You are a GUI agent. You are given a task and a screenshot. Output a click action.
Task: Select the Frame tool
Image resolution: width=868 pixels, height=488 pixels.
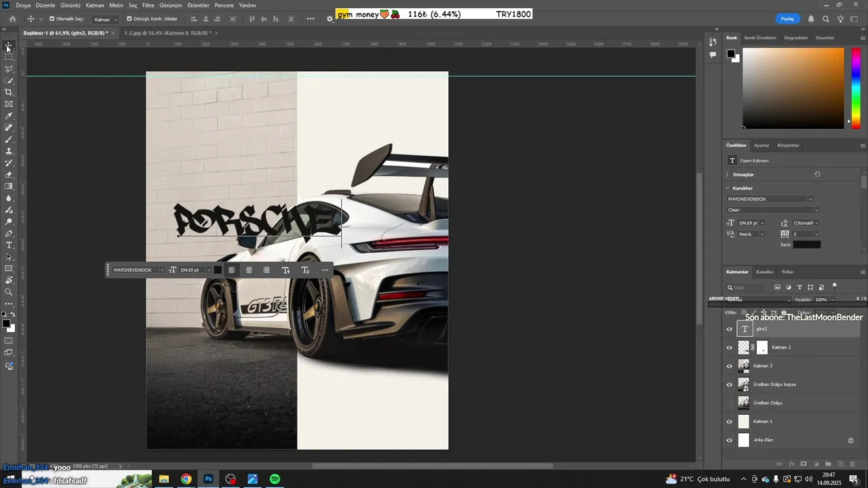[x=9, y=104]
